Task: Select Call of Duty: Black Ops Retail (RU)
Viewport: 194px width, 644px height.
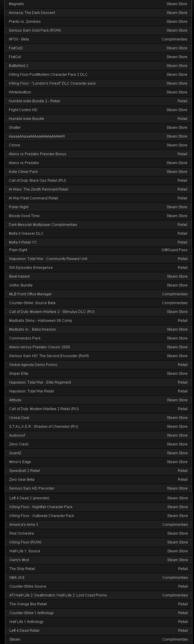Action: point(98,181)
